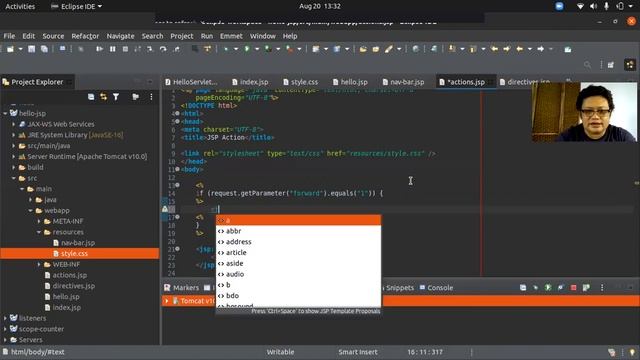Open the Markers tab
The height and width of the screenshot is (360, 640).
tap(182, 288)
